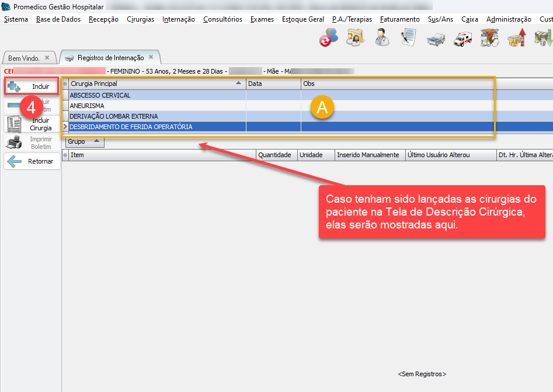Viewport: 553px width, 392px height.
Task: Click the ambulance toolbar icon
Action: click(x=461, y=38)
